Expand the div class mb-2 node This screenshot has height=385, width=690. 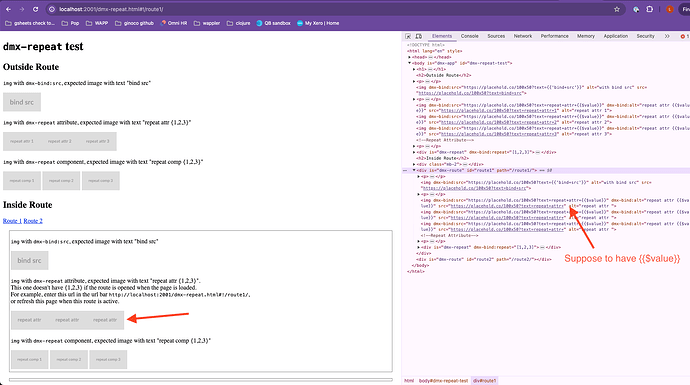(x=414, y=164)
